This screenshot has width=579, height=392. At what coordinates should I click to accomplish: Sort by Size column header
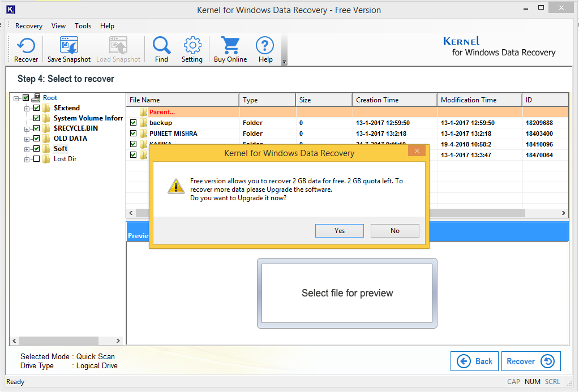point(324,100)
